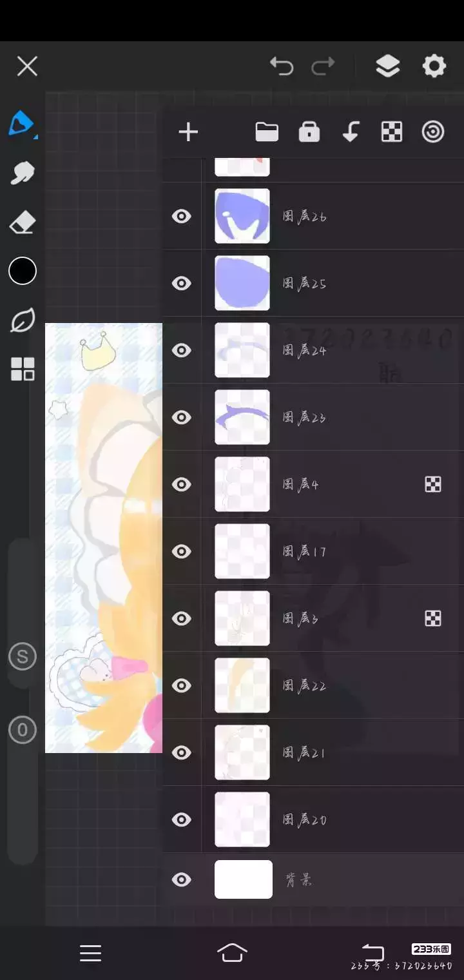Hide layer 图层23

[x=182, y=417]
